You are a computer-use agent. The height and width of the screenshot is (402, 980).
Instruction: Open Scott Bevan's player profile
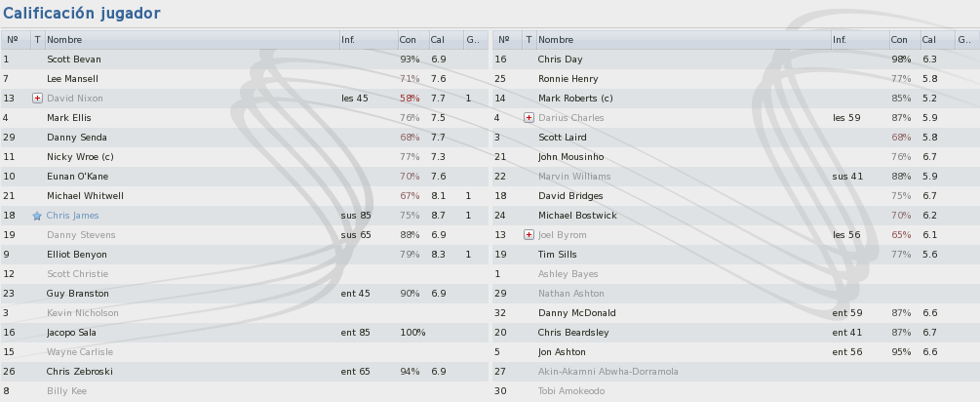(74, 60)
